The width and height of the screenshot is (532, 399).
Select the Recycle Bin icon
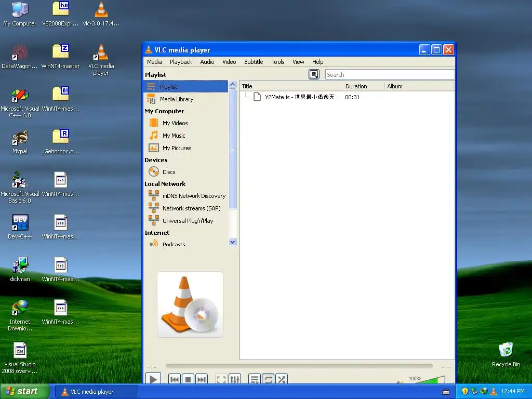pos(506,354)
